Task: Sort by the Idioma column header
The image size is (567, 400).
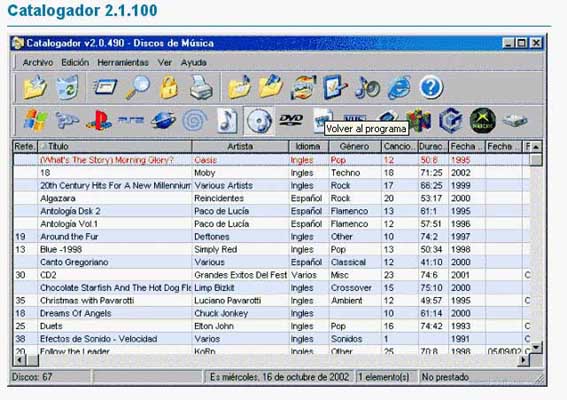Action: (x=308, y=146)
